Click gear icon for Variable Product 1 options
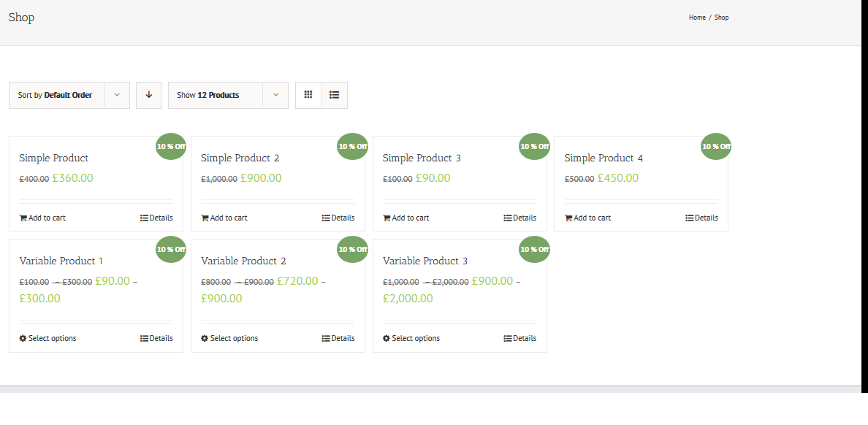Screen dimensions: 868x425 click(x=23, y=338)
